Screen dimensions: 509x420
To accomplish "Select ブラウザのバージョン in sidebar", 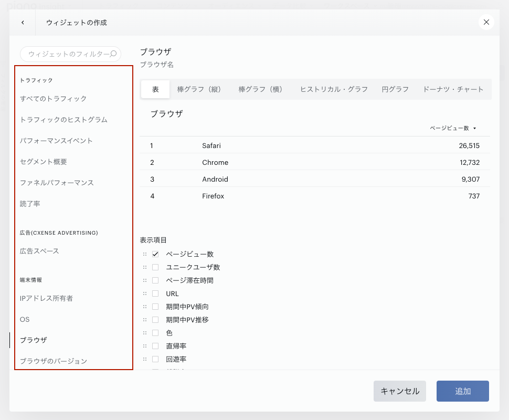I will coord(54,361).
